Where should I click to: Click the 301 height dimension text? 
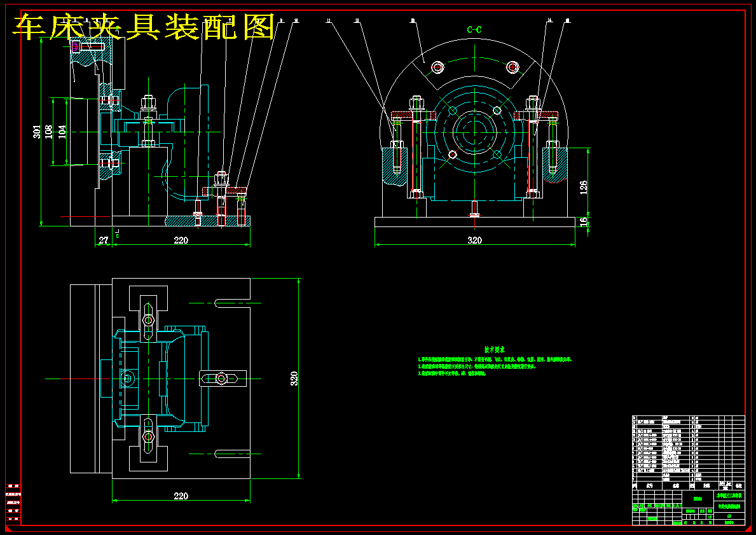click(x=37, y=132)
